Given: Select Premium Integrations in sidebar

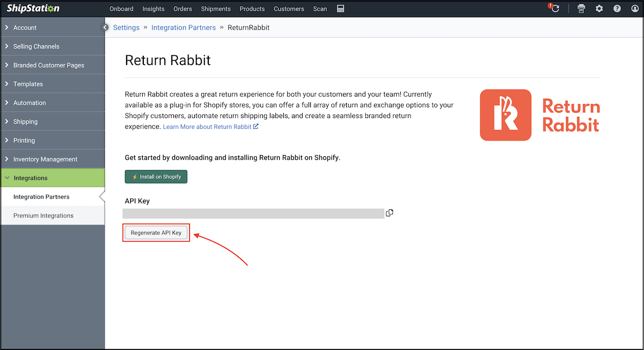Looking at the screenshot, I should (x=43, y=215).
